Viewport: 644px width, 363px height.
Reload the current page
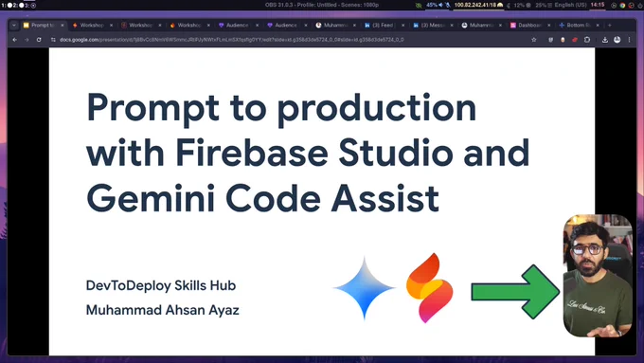click(x=39, y=40)
